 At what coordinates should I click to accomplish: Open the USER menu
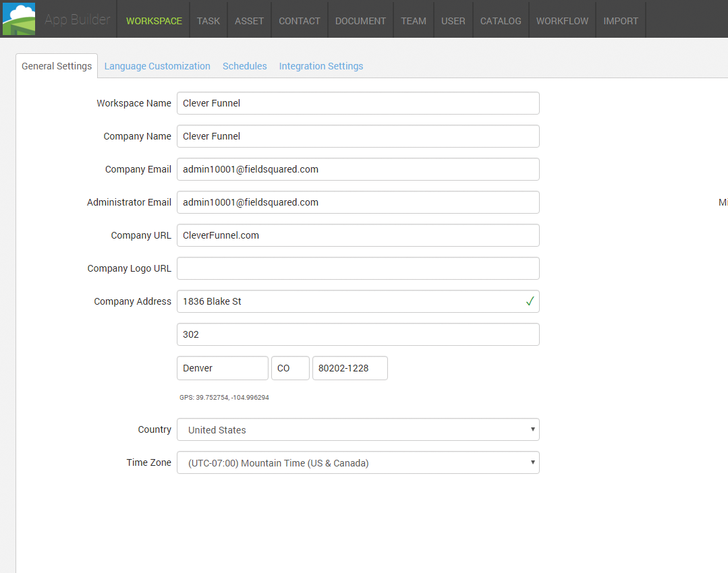[x=453, y=21]
